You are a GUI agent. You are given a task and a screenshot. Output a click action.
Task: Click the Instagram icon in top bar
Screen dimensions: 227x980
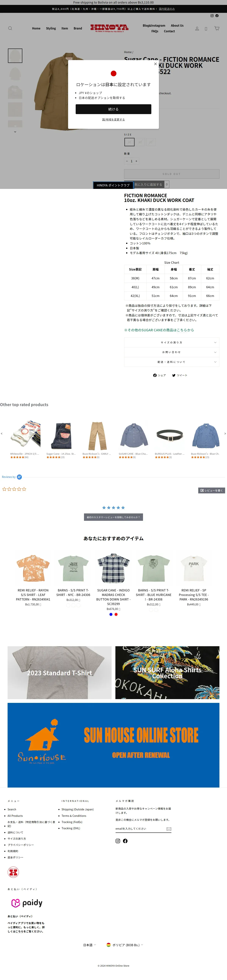click(212, 16)
